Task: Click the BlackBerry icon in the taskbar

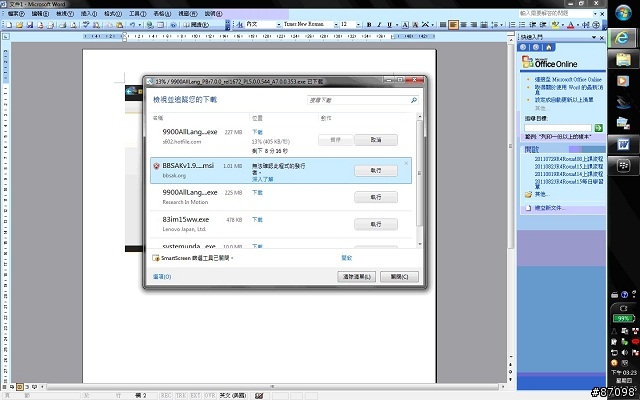Action: pos(623,166)
